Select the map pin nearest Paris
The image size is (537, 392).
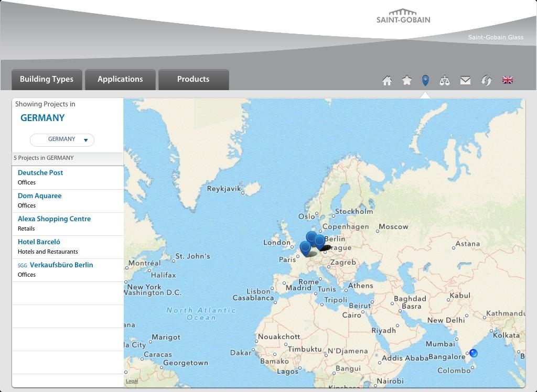pos(305,248)
